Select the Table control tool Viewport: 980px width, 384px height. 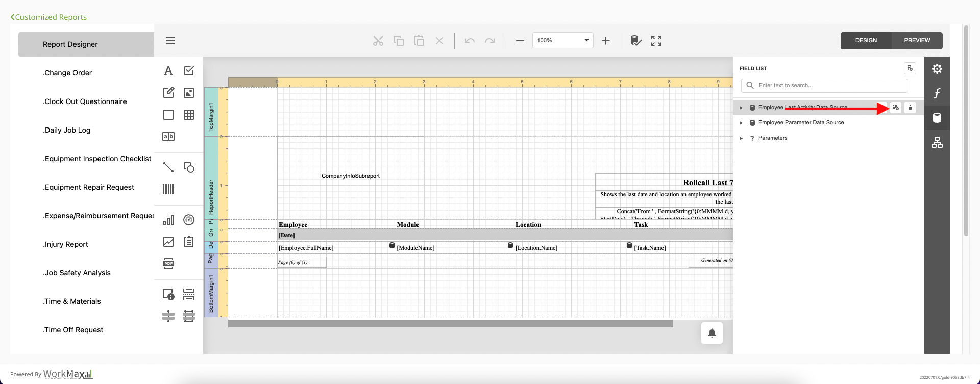tap(189, 115)
